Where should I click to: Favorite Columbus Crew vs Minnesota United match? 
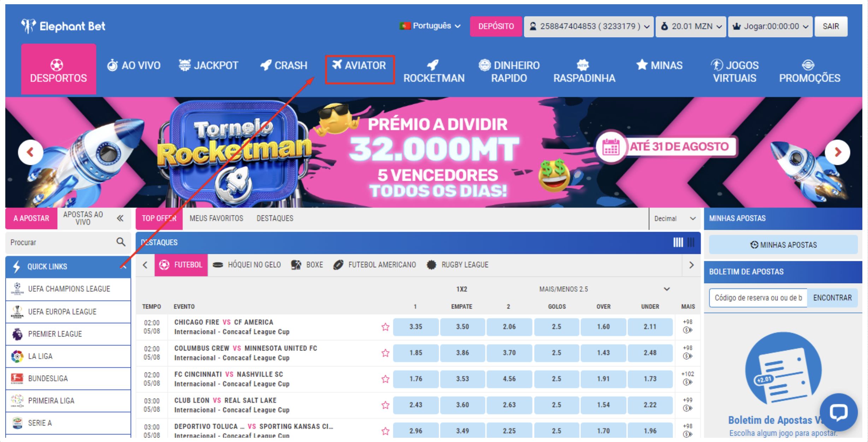[385, 353]
